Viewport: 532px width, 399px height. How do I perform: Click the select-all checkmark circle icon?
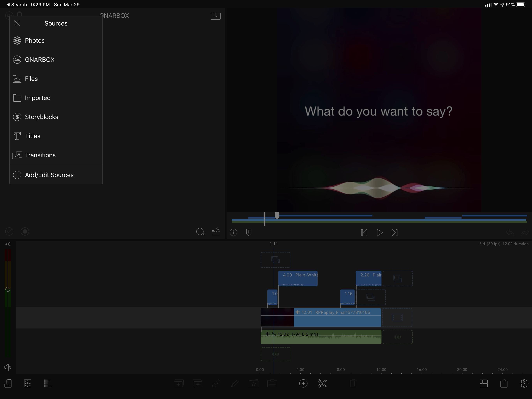click(x=9, y=231)
